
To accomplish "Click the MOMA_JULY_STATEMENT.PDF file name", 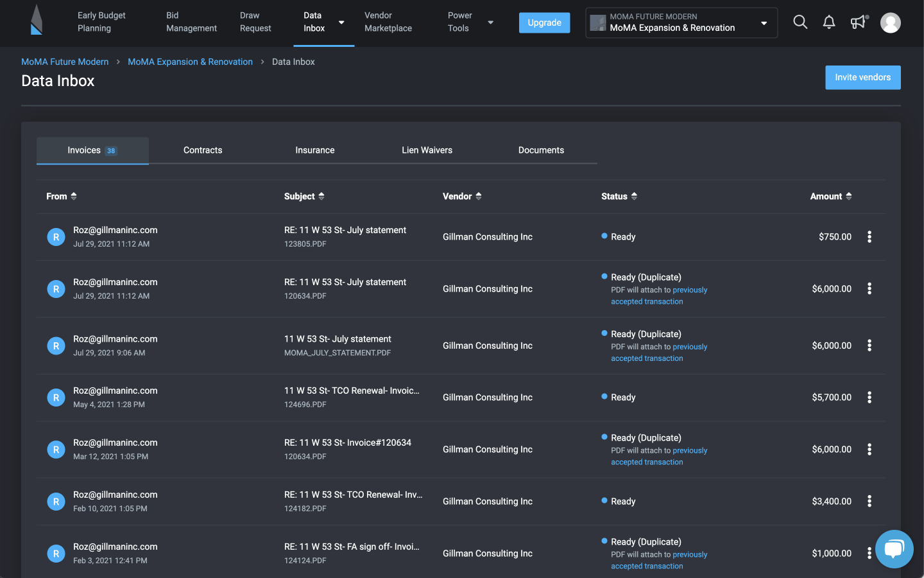I will [338, 353].
